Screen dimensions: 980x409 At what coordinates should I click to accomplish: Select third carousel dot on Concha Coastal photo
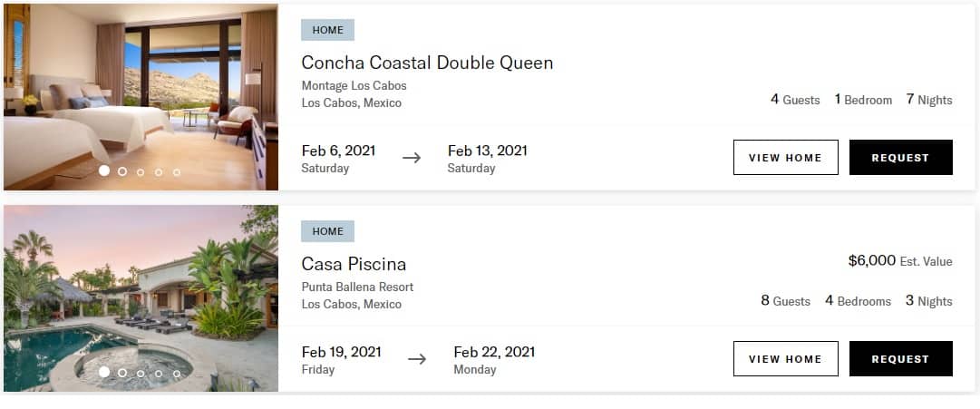pyautogui.click(x=141, y=171)
